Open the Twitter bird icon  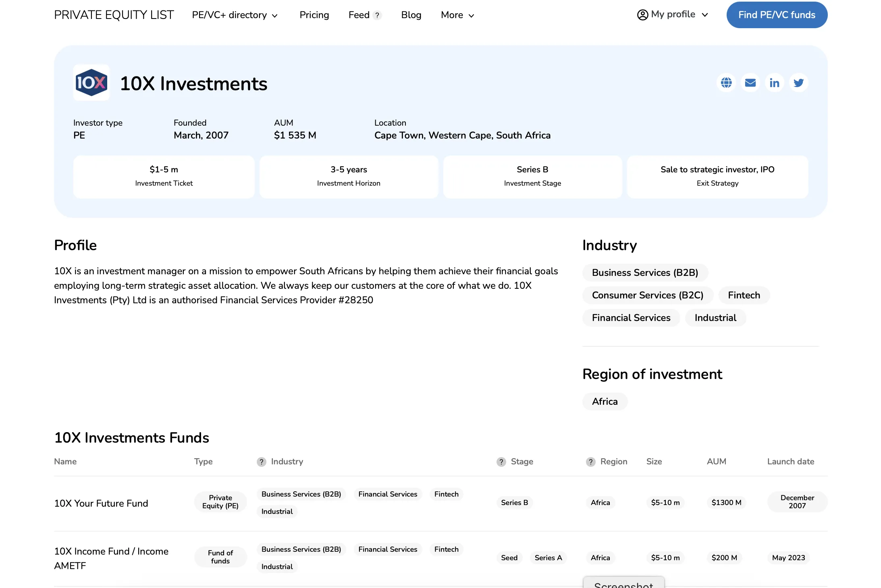point(798,83)
